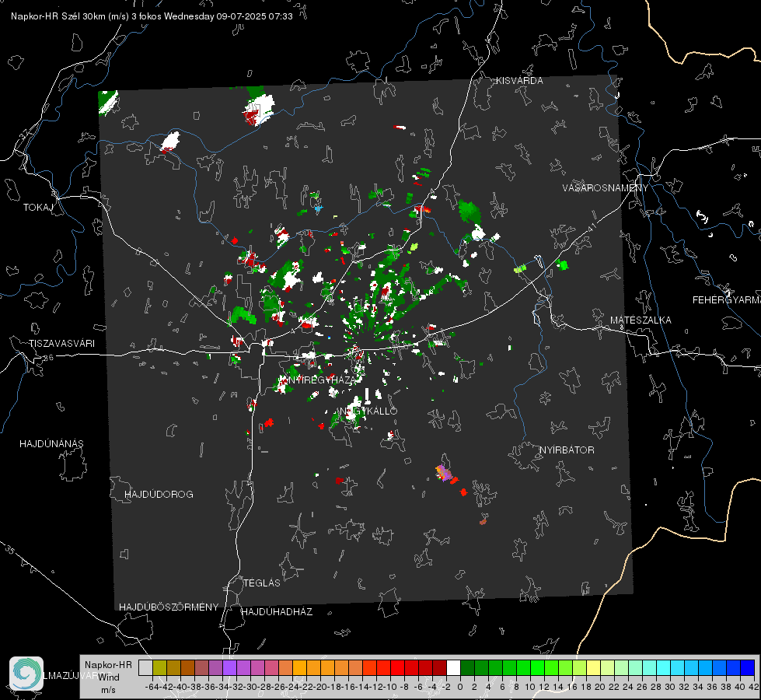Pick the white swatch in the legend
The height and width of the screenshot is (700, 761).
(x=453, y=667)
